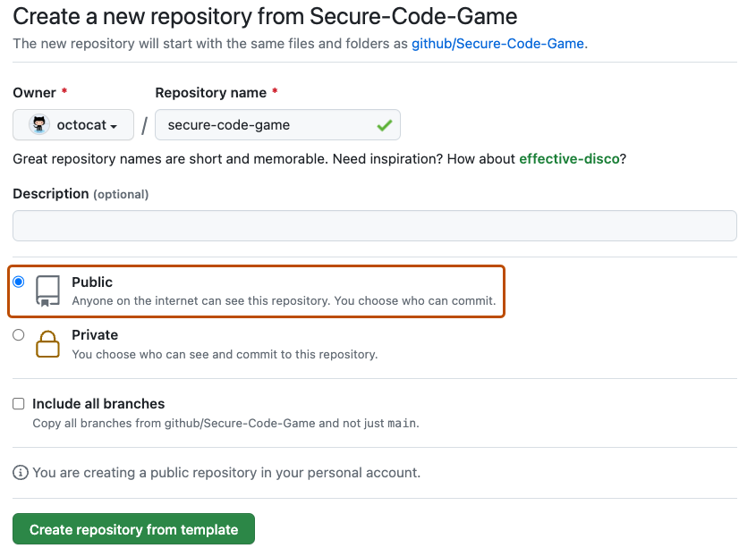Enable the Include all branches checkbox

pyautogui.click(x=19, y=404)
